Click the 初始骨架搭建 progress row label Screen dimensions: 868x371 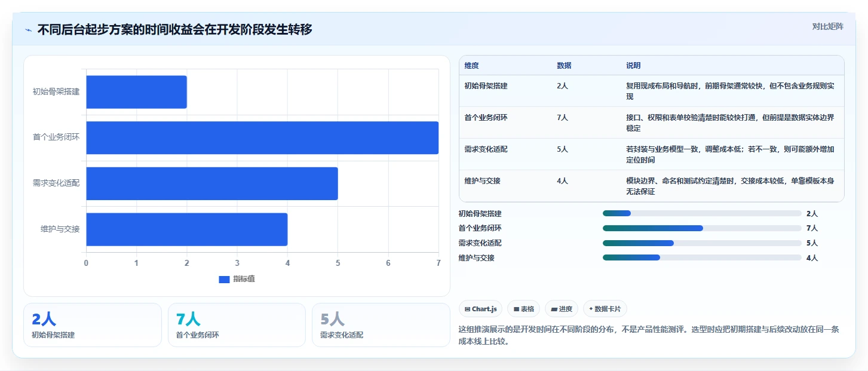[x=480, y=214]
